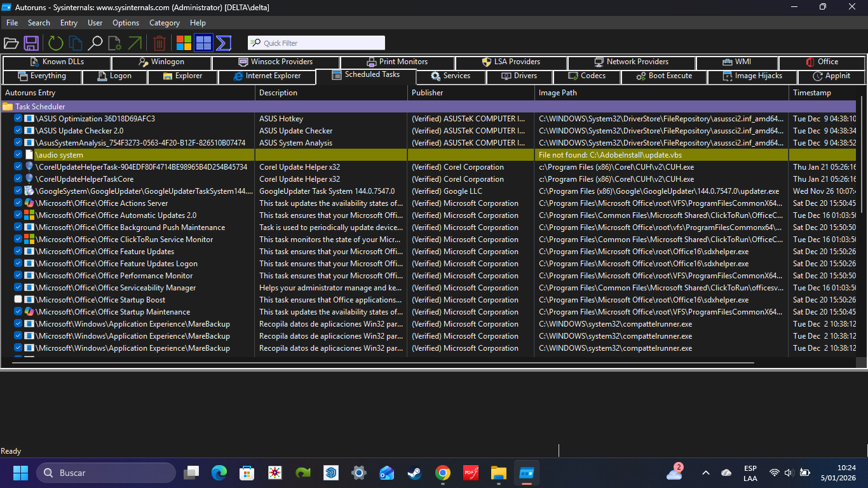
Task: Click the green diagonal arrow jump icon
Action: [x=135, y=43]
